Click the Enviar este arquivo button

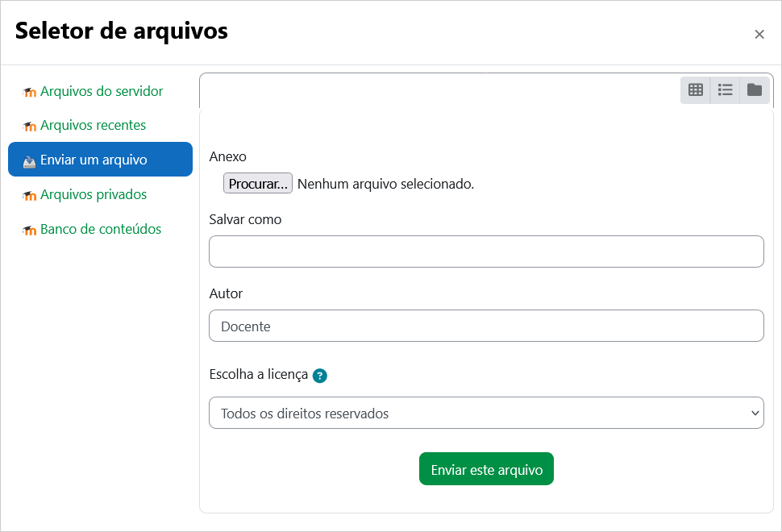tap(486, 469)
